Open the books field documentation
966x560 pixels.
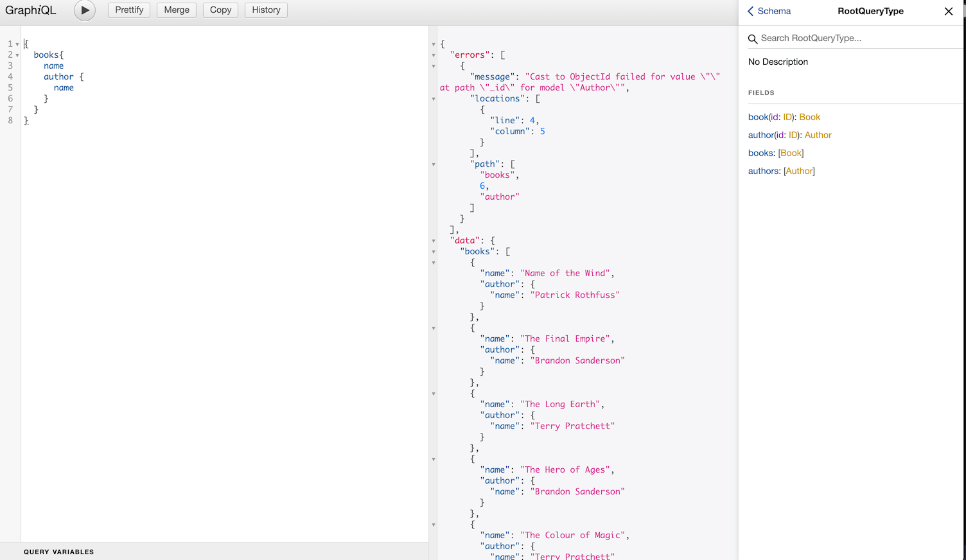(x=761, y=153)
